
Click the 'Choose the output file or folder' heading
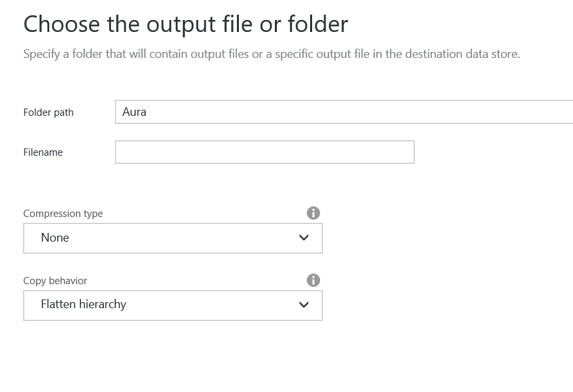point(186,25)
